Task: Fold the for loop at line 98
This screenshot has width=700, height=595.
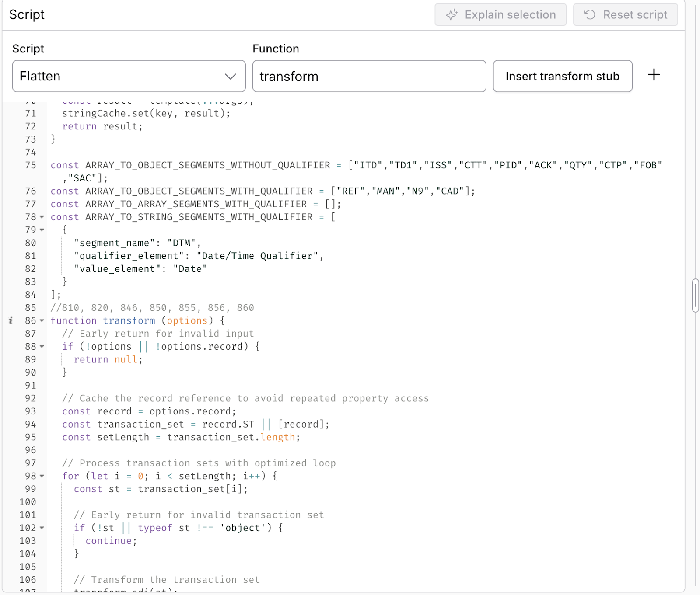Action: pyautogui.click(x=42, y=476)
